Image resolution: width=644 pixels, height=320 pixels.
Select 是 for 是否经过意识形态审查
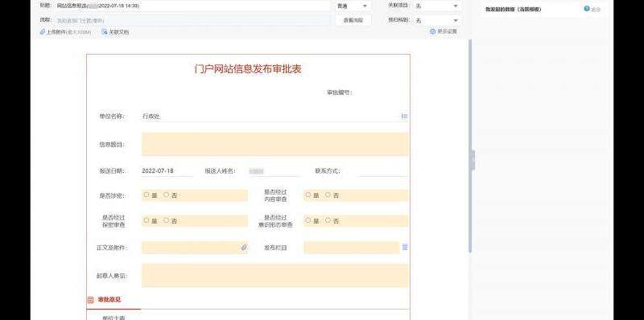coord(308,220)
